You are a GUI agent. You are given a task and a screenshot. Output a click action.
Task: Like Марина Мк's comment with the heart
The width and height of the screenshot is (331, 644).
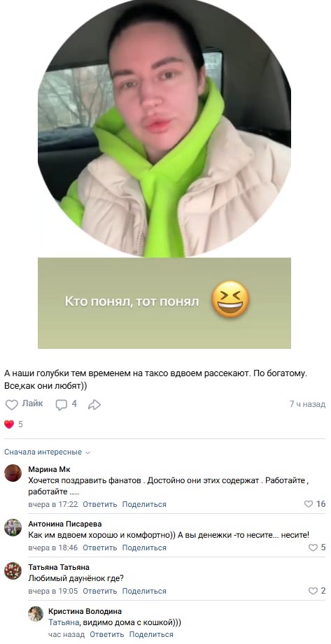[309, 504]
